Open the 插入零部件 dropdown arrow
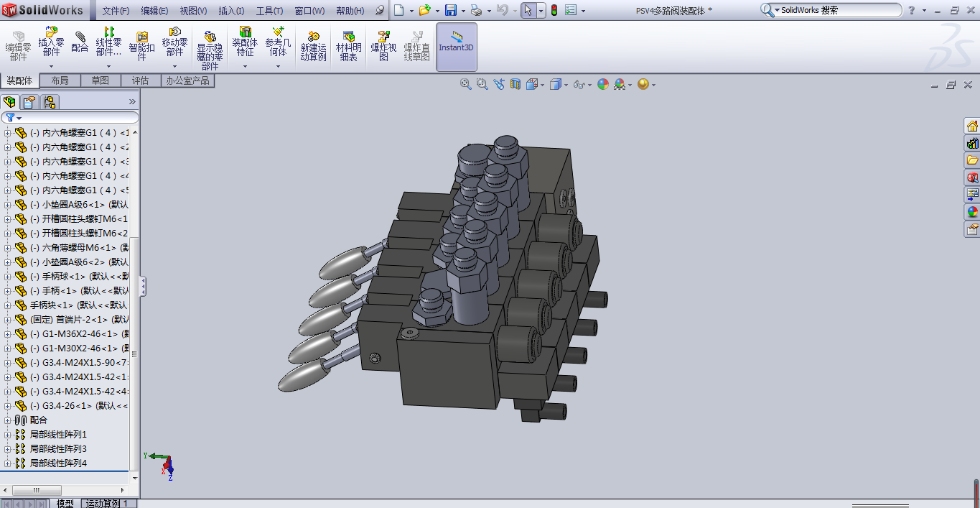This screenshot has height=508, width=980. [51, 66]
